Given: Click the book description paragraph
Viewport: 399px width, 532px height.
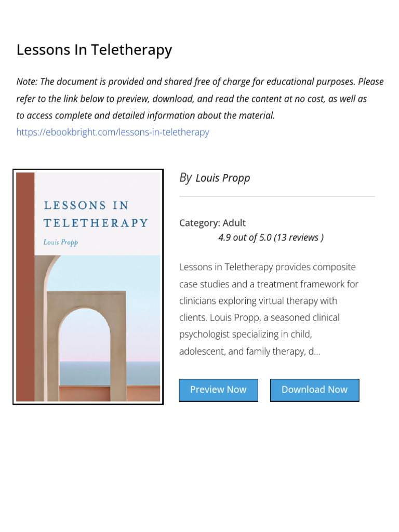Looking at the screenshot, I should [x=269, y=309].
